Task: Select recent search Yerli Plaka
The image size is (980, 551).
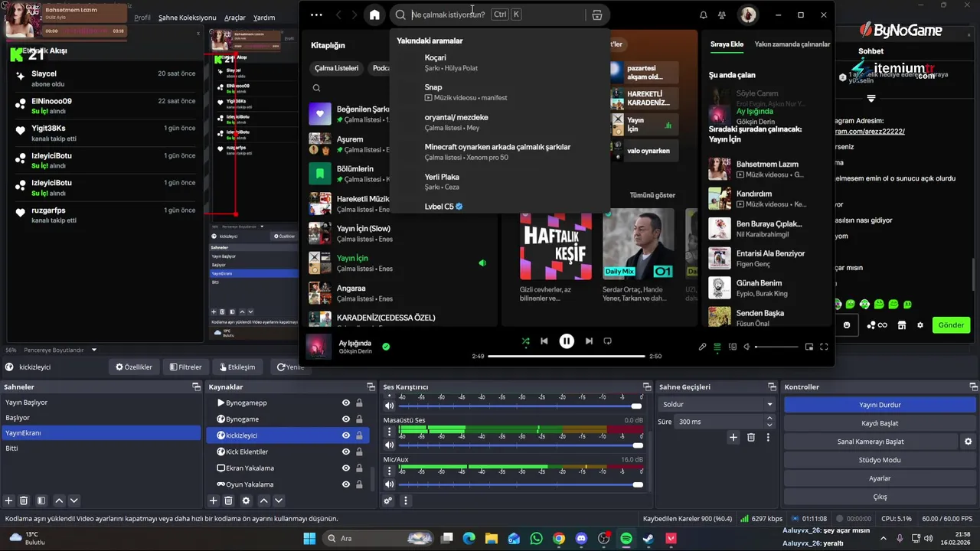Action: [x=499, y=181]
